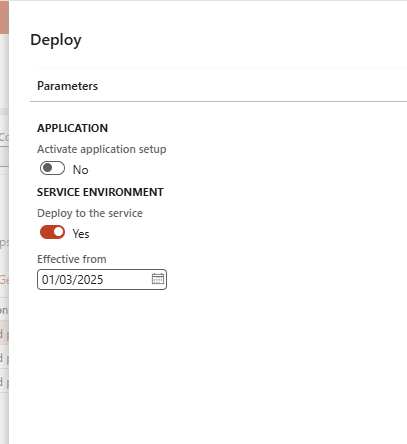Click the Yes label beside service toggle

click(x=81, y=234)
